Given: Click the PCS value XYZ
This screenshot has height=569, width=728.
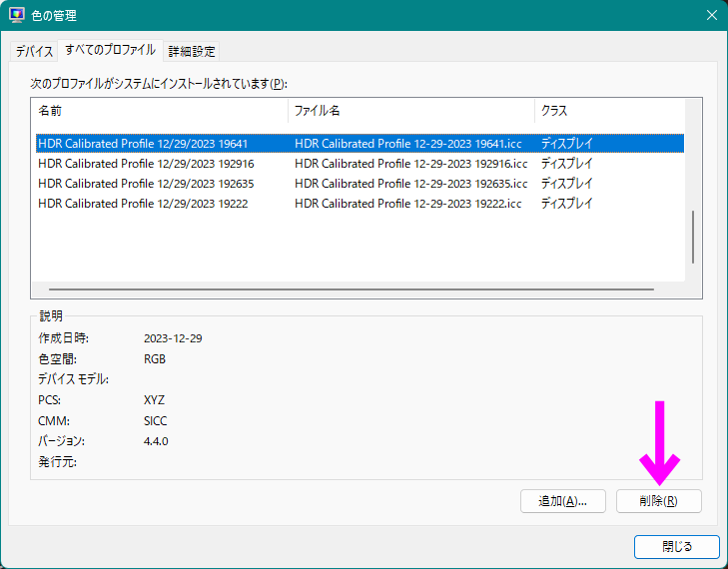Looking at the screenshot, I should 154,400.
